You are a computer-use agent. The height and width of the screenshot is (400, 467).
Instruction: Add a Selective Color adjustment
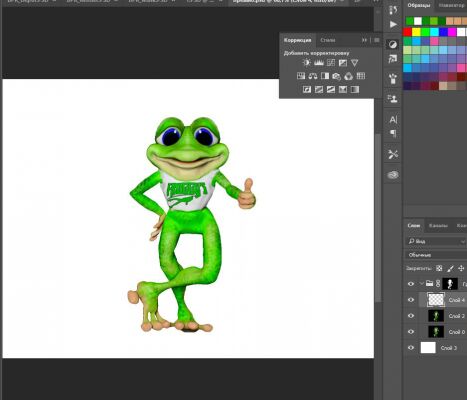click(343, 89)
